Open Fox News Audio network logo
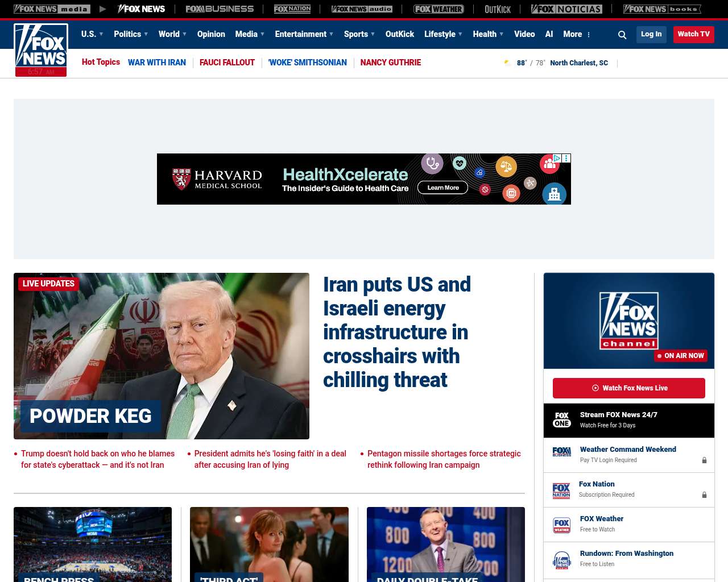 point(362,9)
